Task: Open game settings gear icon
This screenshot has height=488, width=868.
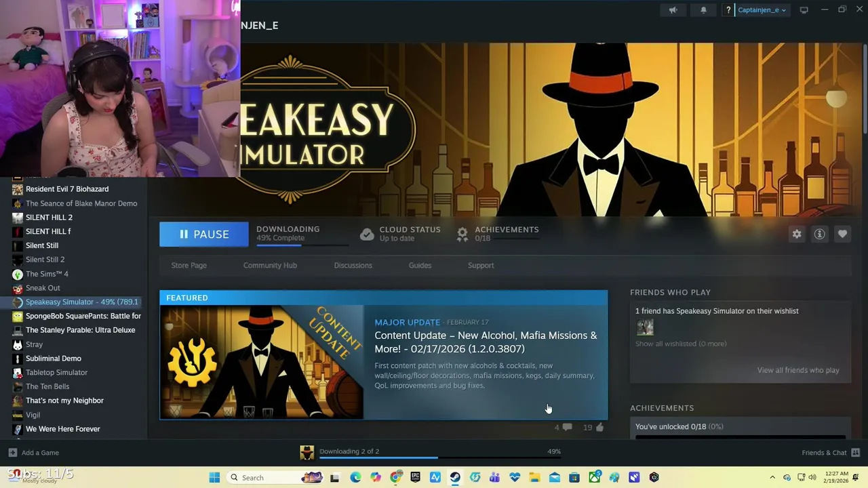Action: click(797, 234)
